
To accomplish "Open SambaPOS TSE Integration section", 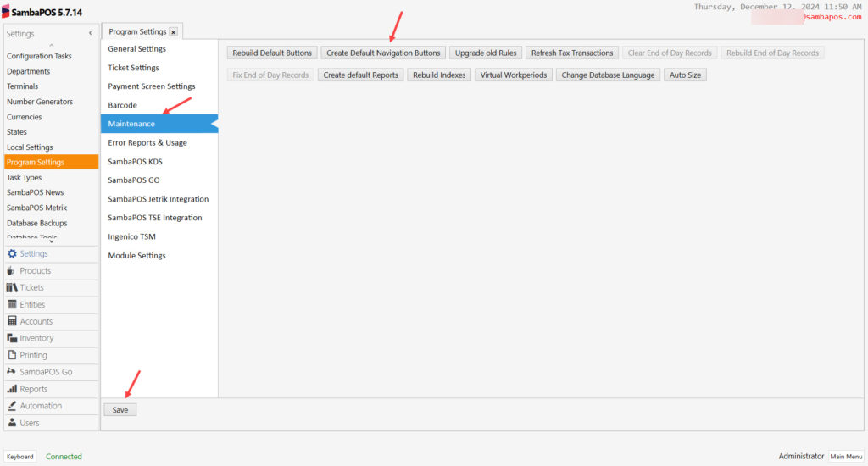I will [x=159, y=218].
